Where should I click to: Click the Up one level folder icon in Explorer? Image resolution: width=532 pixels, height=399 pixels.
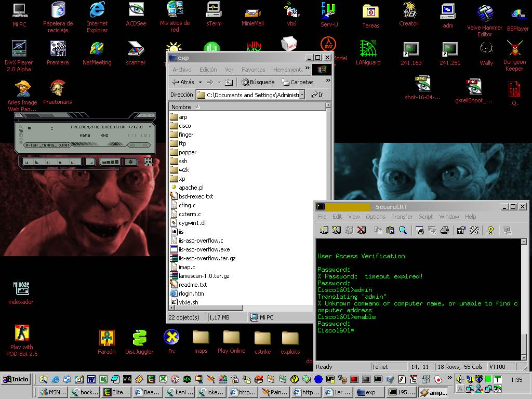click(229, 82)
